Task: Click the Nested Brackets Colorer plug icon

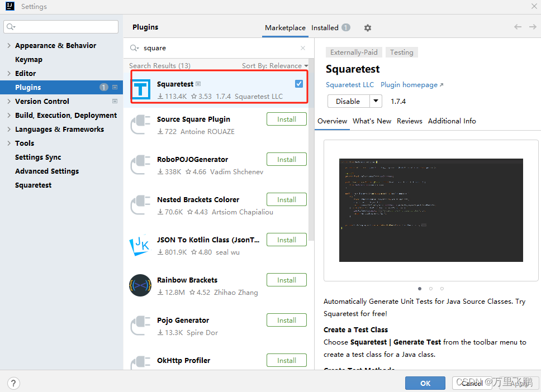Action: (x=140, y=205)
